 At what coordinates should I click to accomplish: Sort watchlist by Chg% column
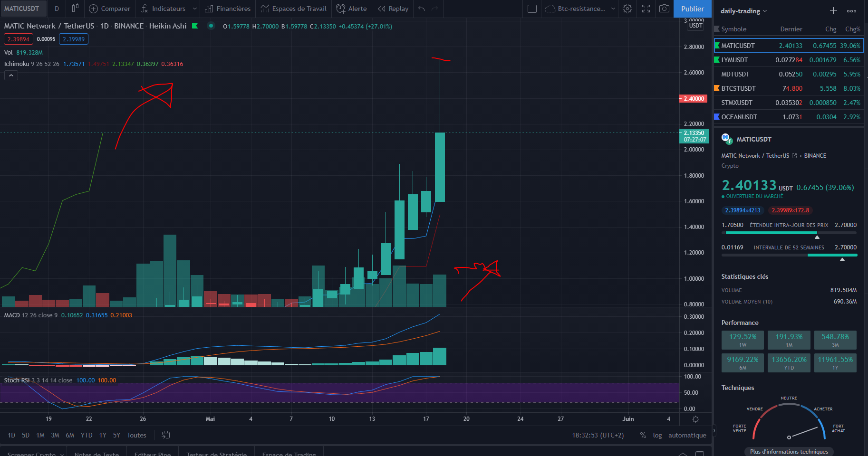pyautogui.click(x=852, y=29)
